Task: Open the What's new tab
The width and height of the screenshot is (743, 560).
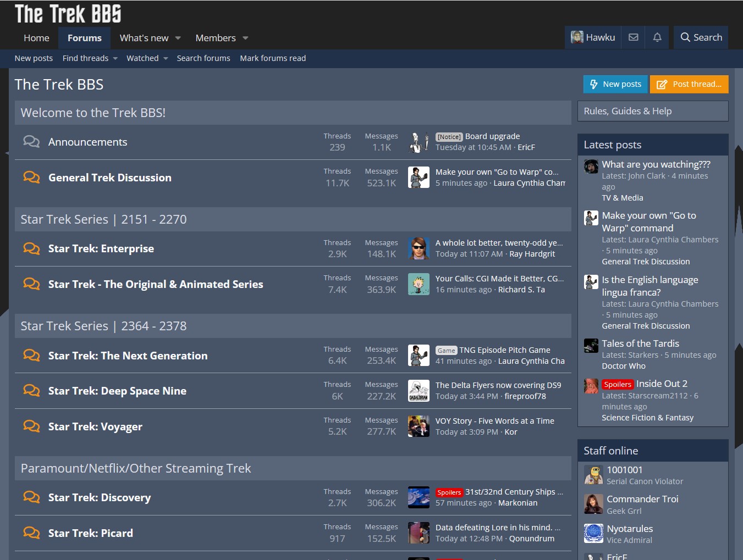Action: [x=144, y=38]
